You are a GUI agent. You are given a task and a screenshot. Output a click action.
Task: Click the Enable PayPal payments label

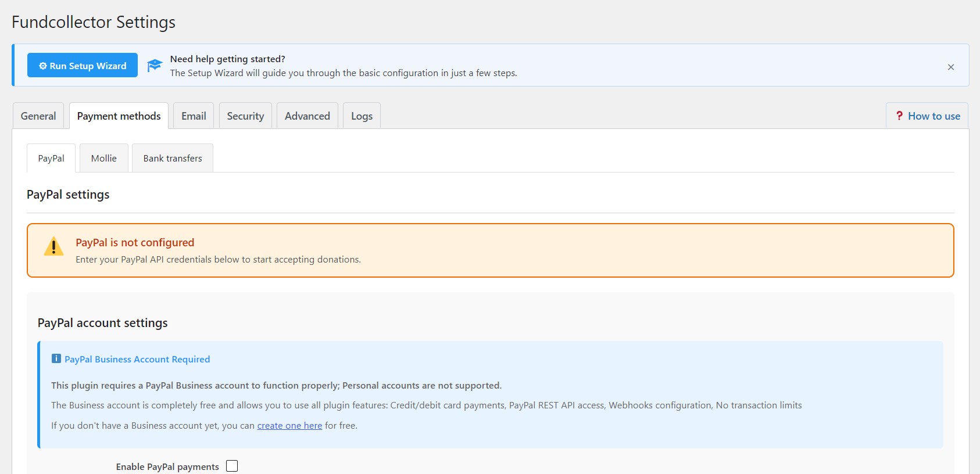tap(167, 467)
